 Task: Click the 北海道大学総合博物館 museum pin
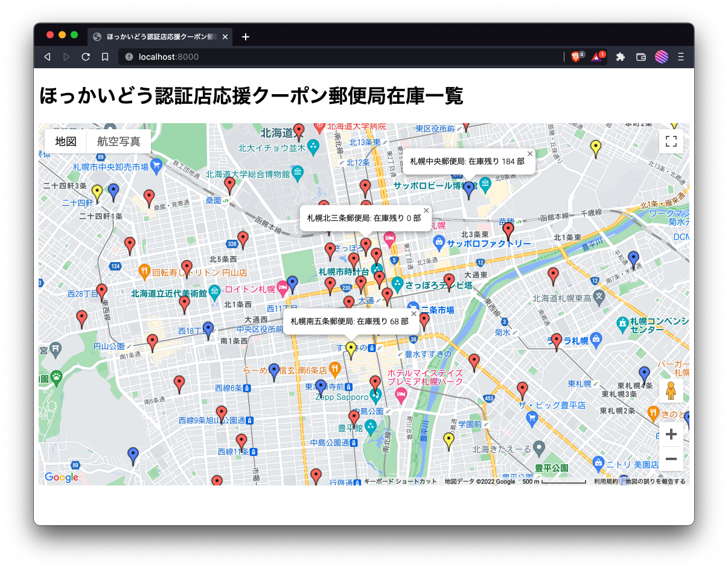[298, 175]
